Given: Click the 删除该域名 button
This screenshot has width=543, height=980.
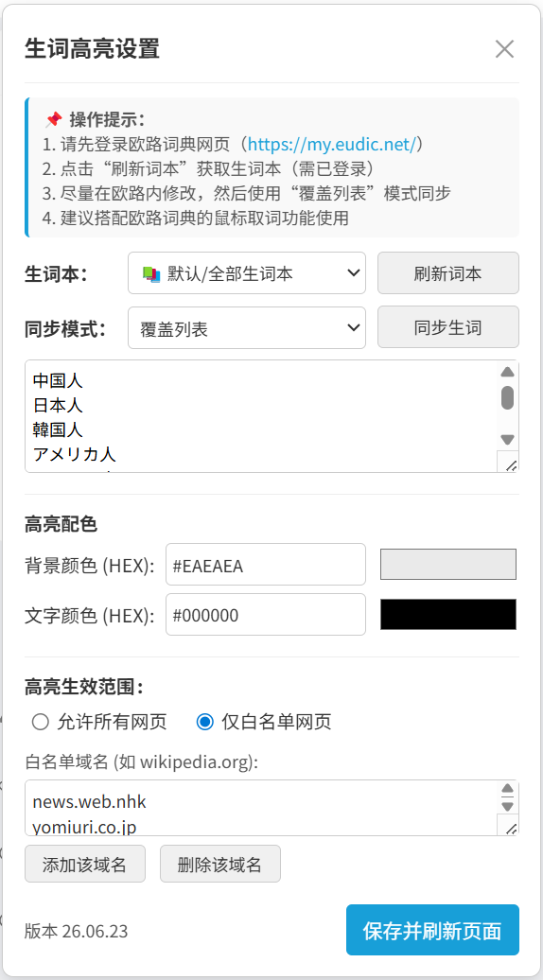Looking at the screenshot, I should click(220, 864).
